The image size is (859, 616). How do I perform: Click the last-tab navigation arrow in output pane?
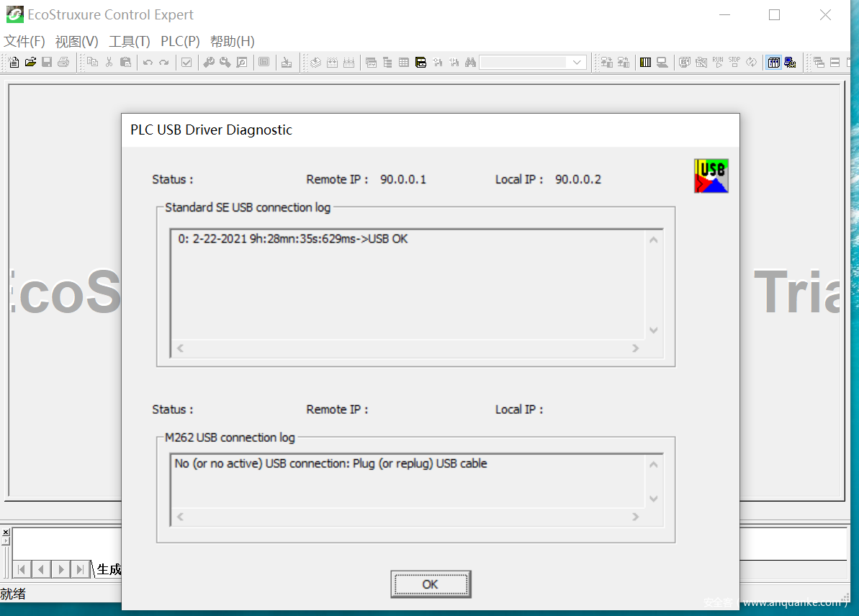click(x=80, y=569)
